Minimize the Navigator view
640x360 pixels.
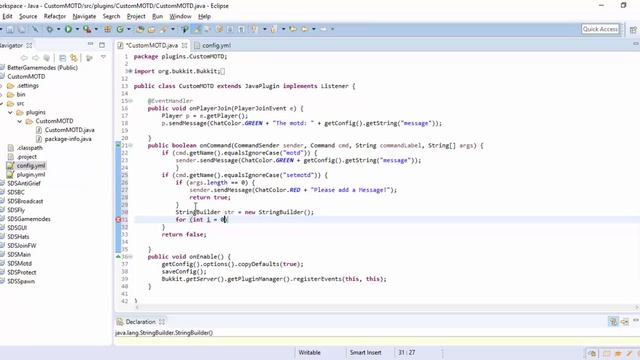pyautogui.click(x=90, y=44)
